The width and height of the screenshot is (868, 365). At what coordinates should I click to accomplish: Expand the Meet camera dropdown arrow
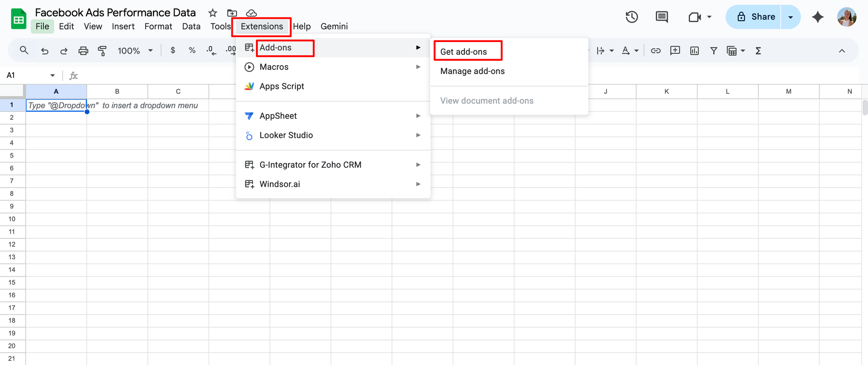click(709, 17)
